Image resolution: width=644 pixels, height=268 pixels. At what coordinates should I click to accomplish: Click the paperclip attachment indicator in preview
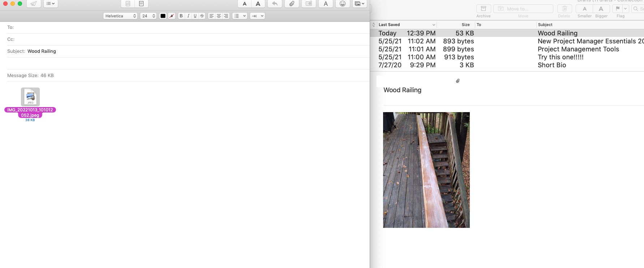[x=458, y=81]
